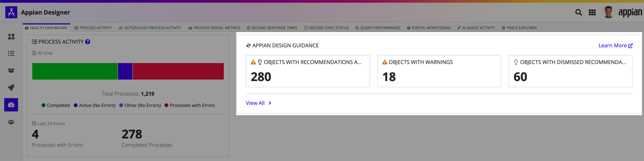
Task: Click the blue Active bar segment
Action: [x=125, y=71]
